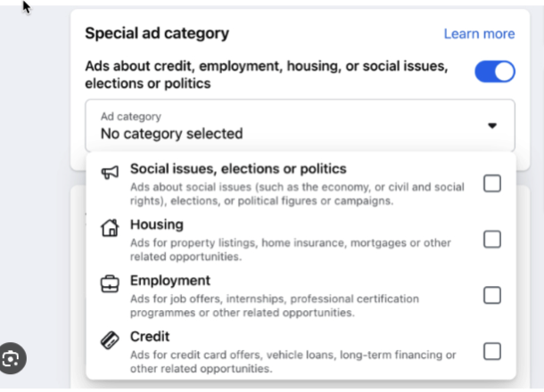Collapse the Ad category dropdown arrow
The image size is (544, 392).
pos(492,126)
